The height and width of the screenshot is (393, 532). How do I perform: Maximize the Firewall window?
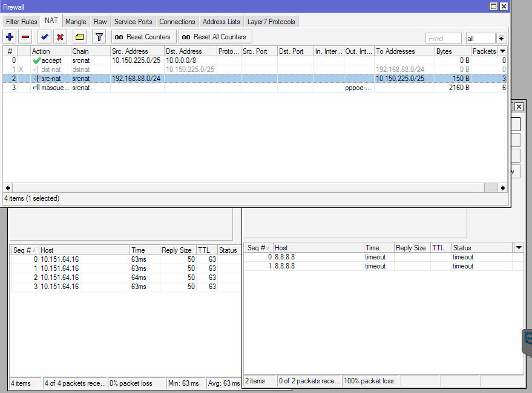click(494, 7)
